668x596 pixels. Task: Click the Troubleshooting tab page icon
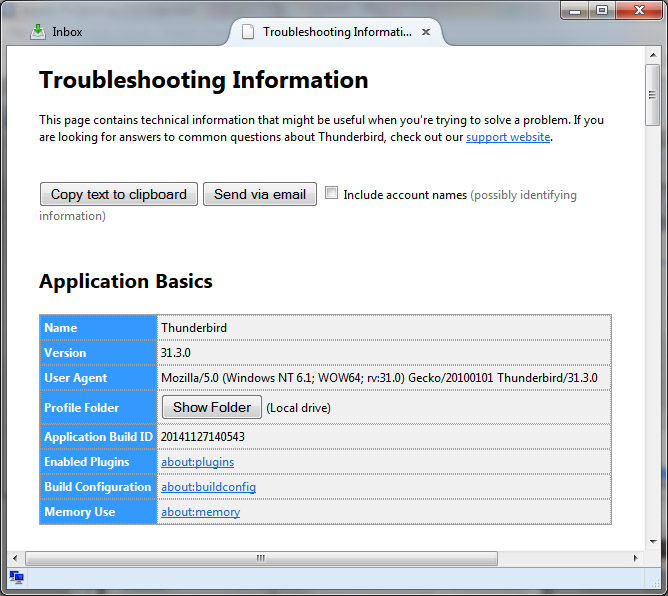[248, 32]
